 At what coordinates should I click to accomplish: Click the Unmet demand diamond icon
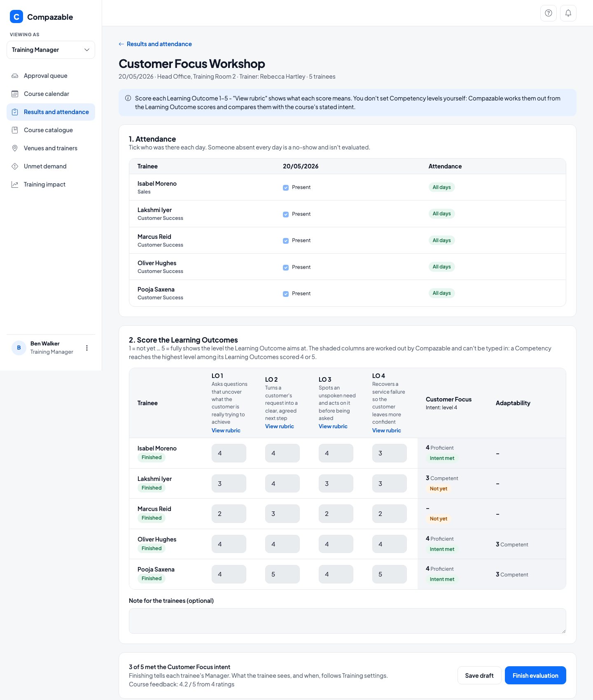(15, 166)
